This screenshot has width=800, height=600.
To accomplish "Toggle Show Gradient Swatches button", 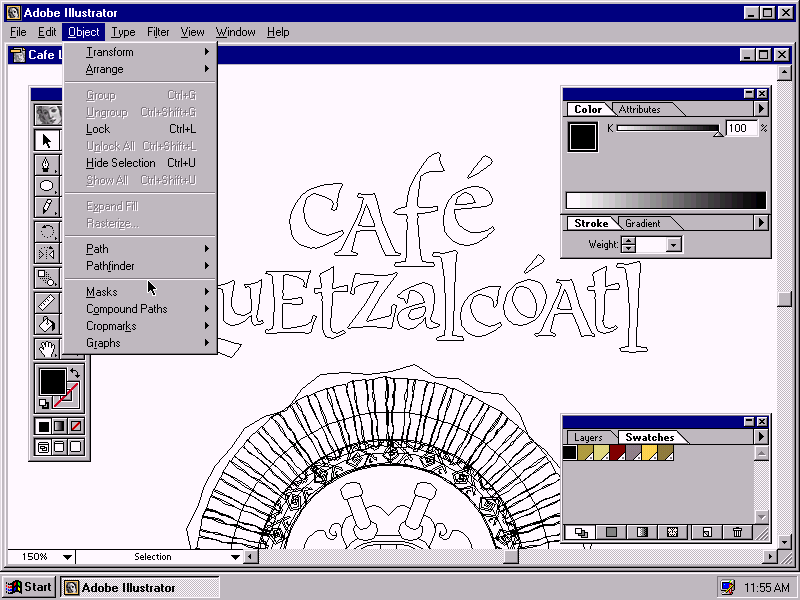I will click(642, 532).
